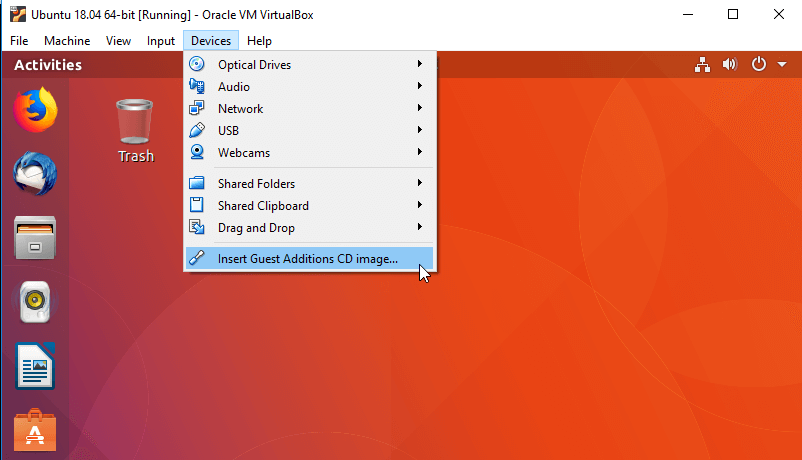The width and height of the screenshot is (802, 460).
Task: Expand the Shared Clipboard submenu arrow
Action: tap(419, 205)
